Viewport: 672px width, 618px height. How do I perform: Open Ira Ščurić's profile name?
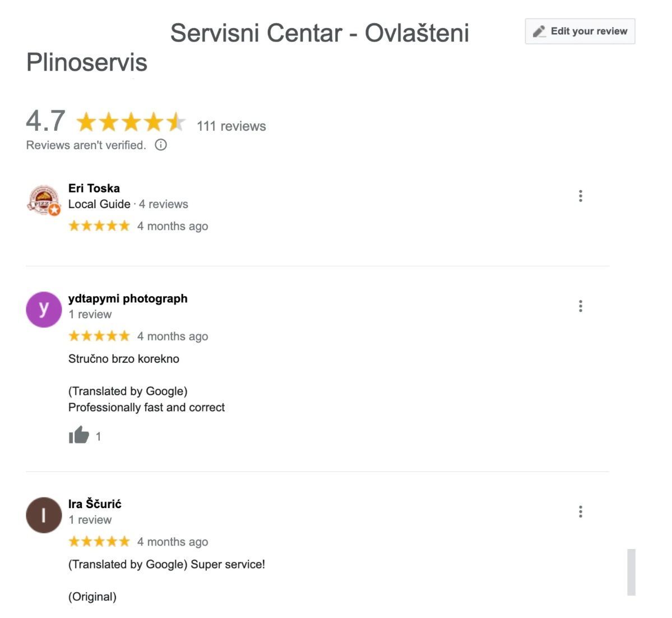click(95, 504)
